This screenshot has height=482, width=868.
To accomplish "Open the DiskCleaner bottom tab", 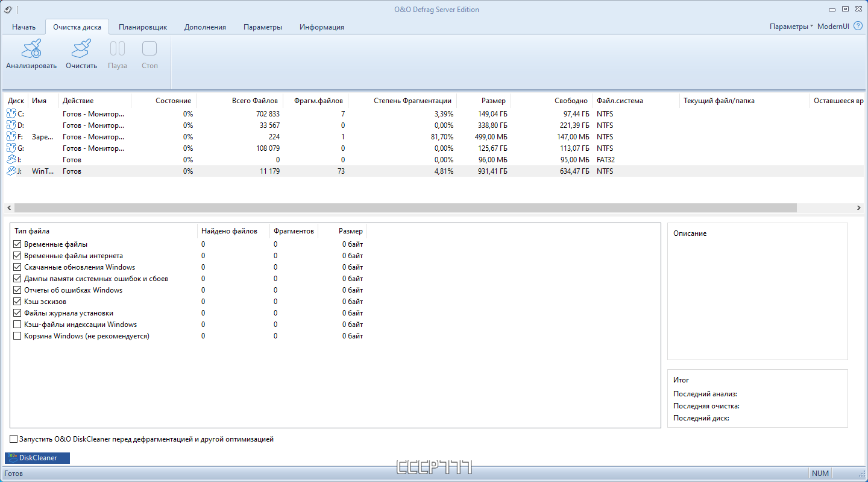I will 37,458.
